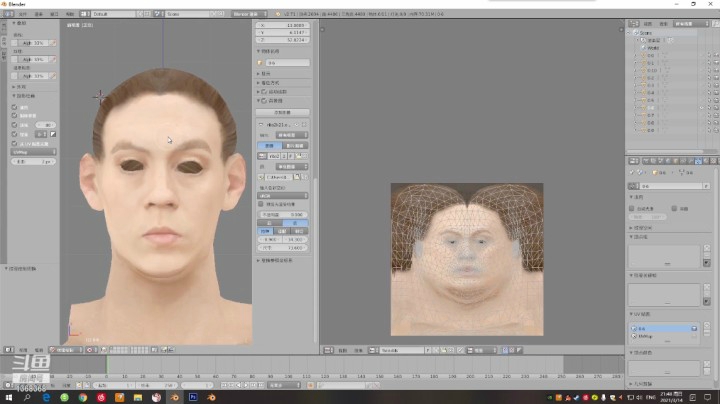Open the 图像 menu in UV editor header
The image size is (720, 404).
[358, 350]
